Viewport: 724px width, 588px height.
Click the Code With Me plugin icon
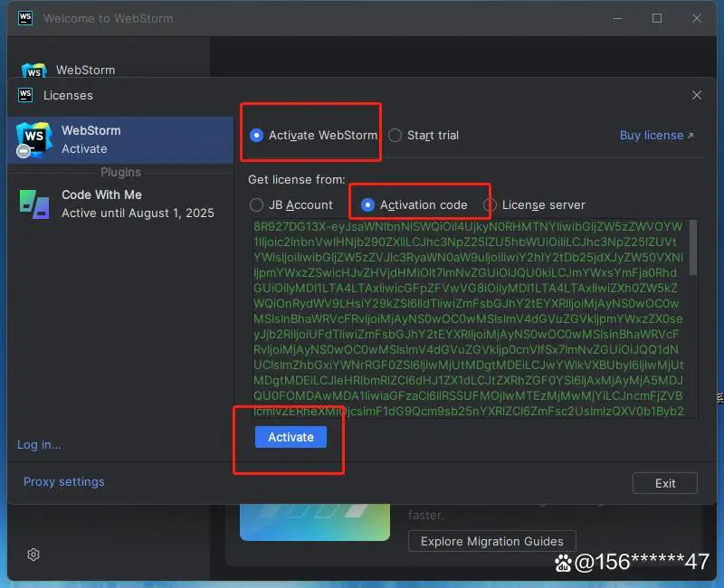(33, 204)
